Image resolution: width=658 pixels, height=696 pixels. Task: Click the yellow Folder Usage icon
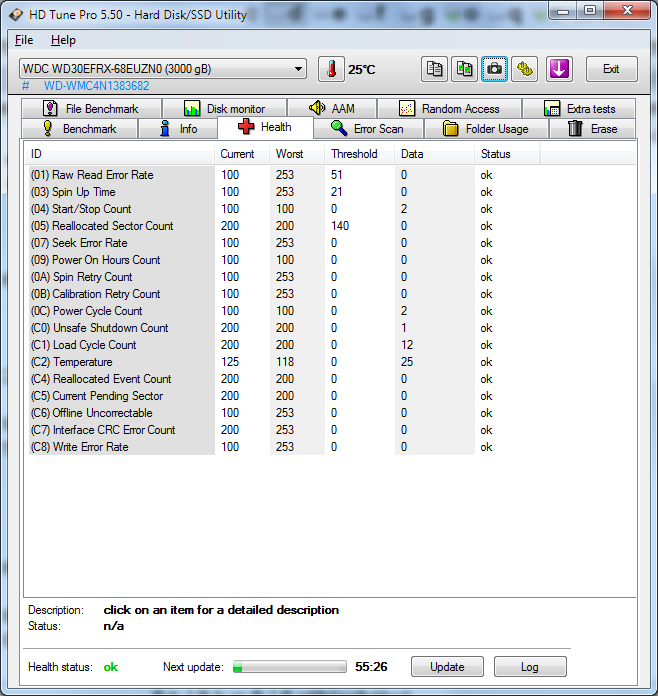[x=450, y=129]
